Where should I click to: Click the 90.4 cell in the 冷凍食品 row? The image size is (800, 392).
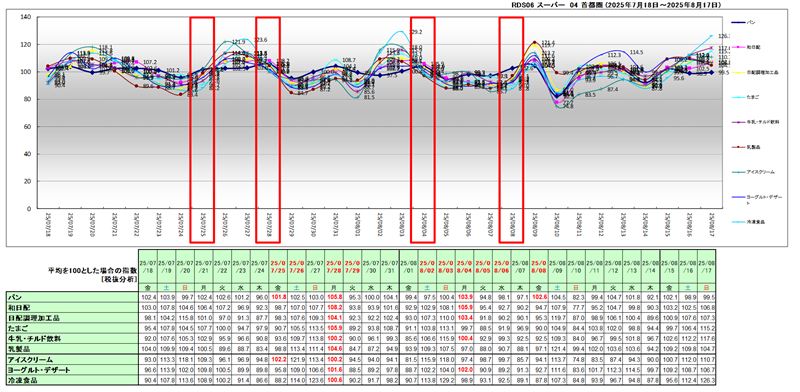tap(147, 381)
